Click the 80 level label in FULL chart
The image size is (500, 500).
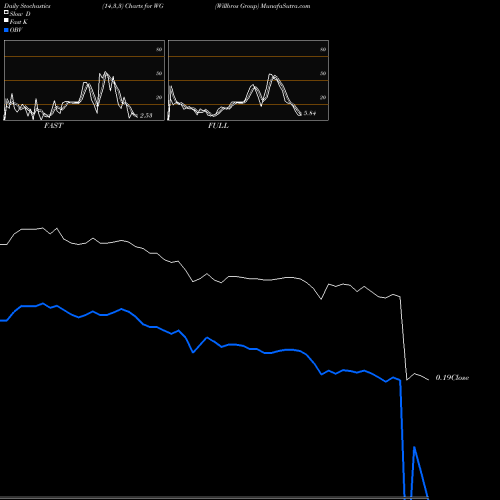tap(323, 49)
